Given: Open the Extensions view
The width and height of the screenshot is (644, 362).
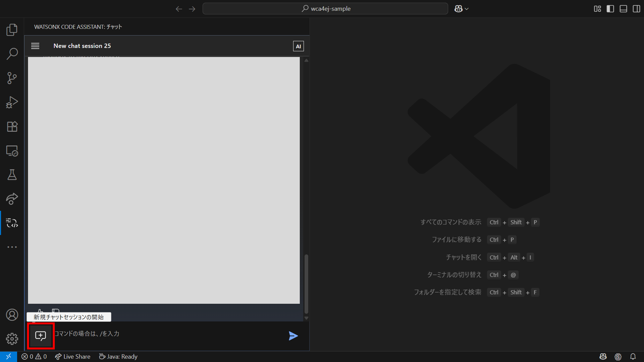Looking at the screenshot, I should [x=12, y=126].
